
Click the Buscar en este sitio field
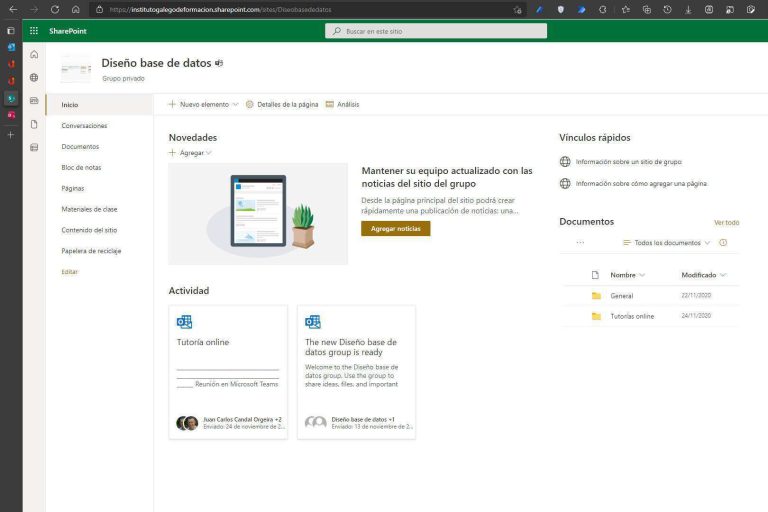pyautogui.click(x=436, y=31)
